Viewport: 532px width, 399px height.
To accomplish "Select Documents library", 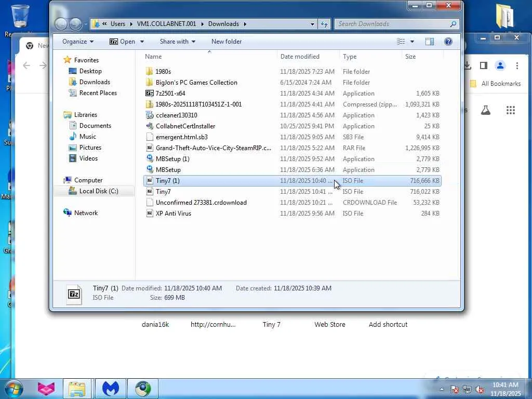I will 95,126.
